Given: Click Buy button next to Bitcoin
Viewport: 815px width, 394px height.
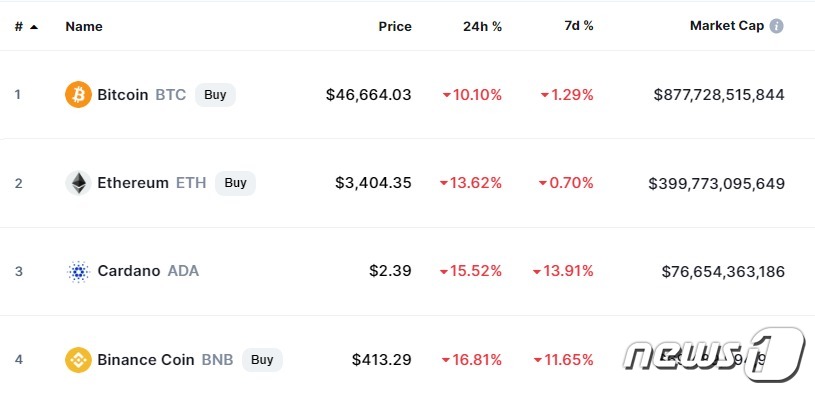Looking at the screenshot, I should pos(215,95).
